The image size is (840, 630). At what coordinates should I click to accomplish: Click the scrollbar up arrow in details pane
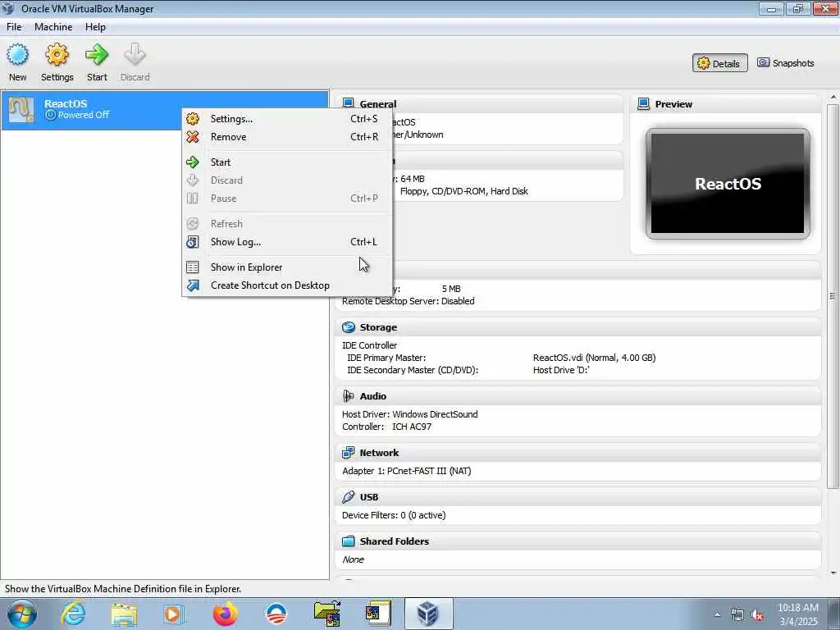(833, 97)
